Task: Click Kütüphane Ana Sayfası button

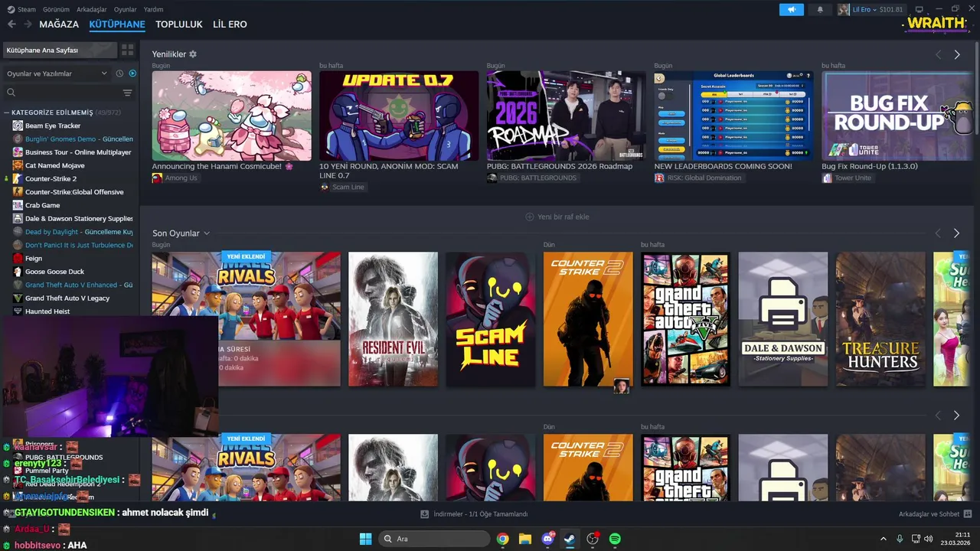Action: (60, 50)
